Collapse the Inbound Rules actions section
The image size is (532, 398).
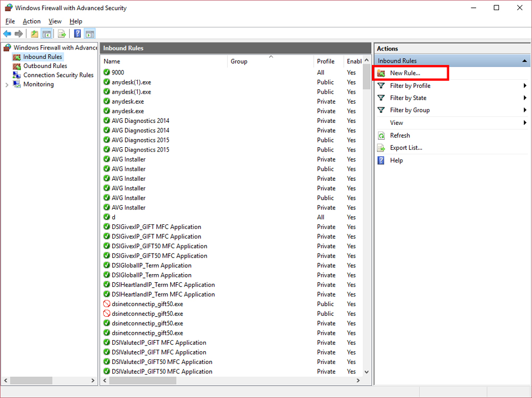(x=525, y=61)
